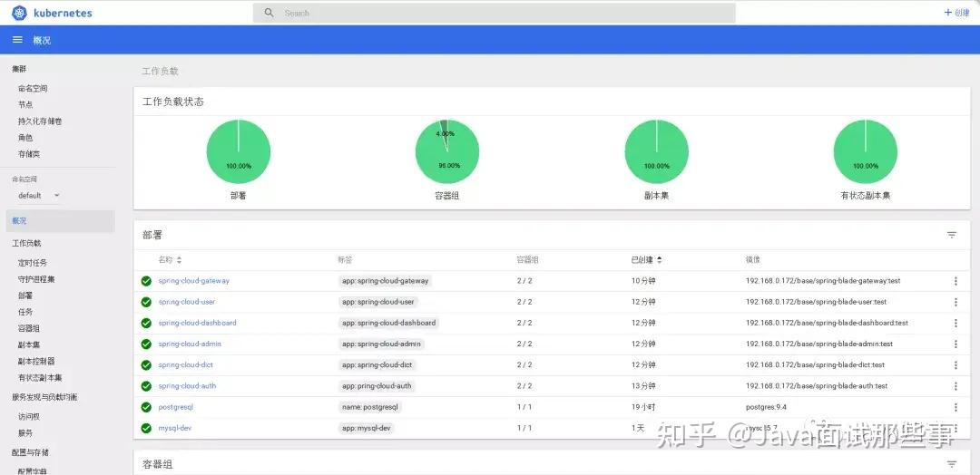
Task: Open 工作负载 section in sidebar
Action: (x=26, y=244)
